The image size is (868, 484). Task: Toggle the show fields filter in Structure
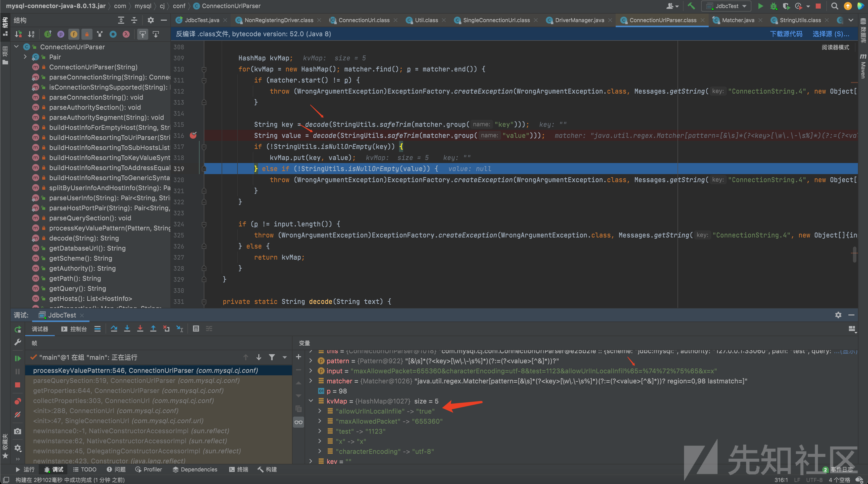point(74,34)
